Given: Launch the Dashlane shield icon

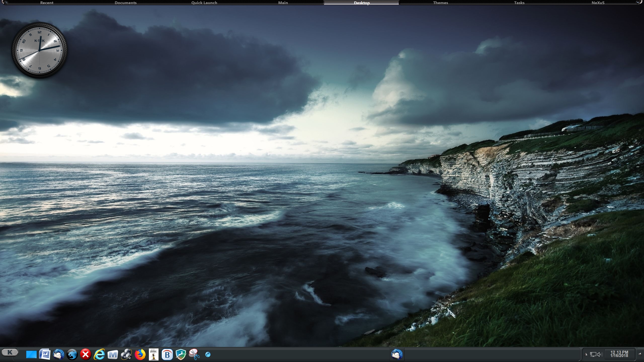Looking at the screenshot, I should (x=181, y=354).
